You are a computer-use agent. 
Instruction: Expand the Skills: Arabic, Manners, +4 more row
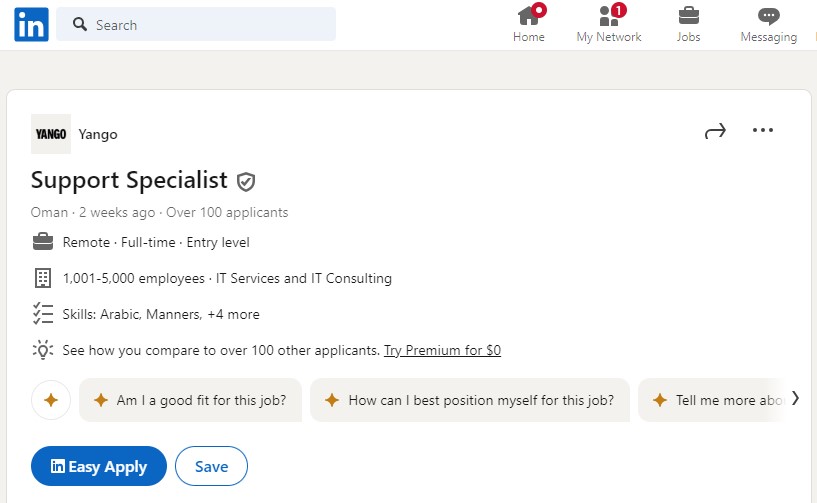point(161,314)
